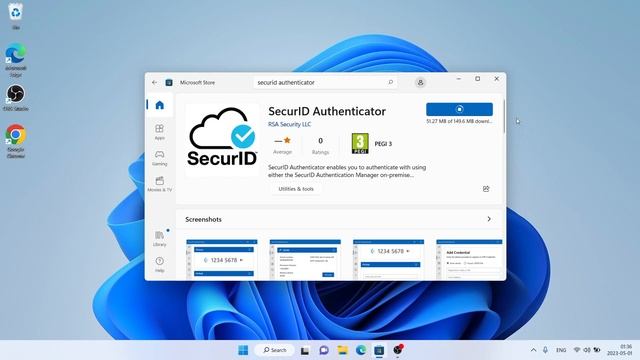Click the average star rating
The width and height of the screenshot is (640, 360).
[x=282, y=145]
